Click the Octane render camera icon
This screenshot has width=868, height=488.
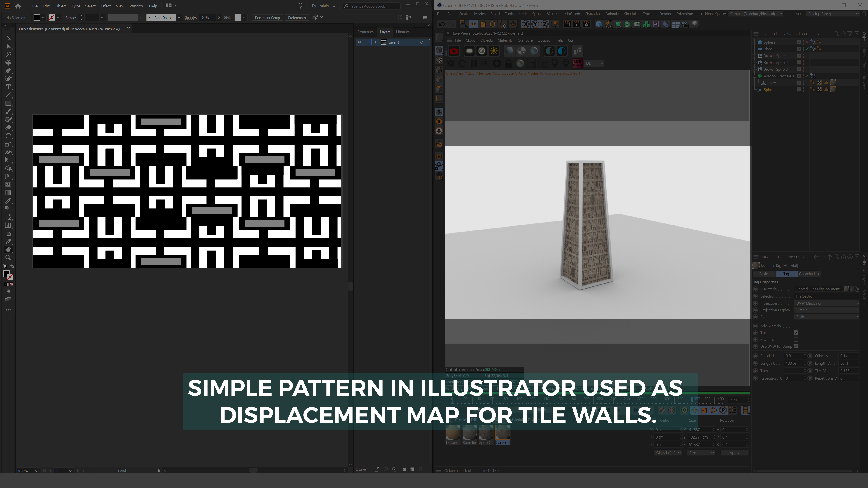454,51
